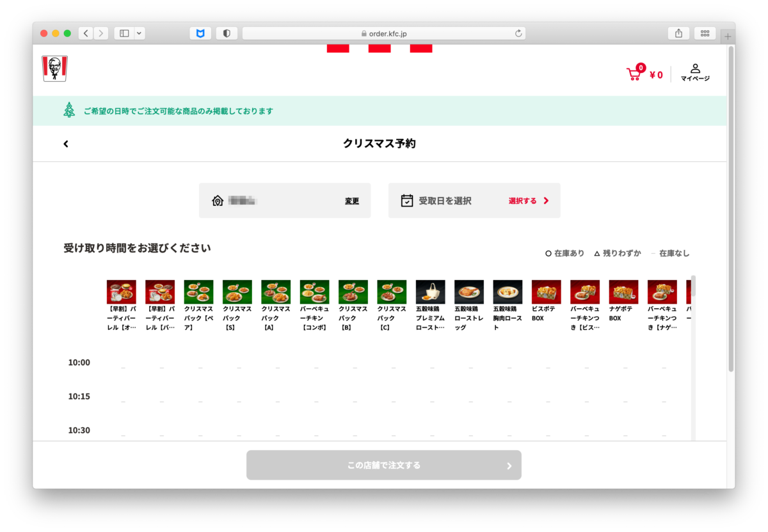This screenshot has height=532, width=768.
Task: Open the tab overview grid icon
Action: coord(705,33)
